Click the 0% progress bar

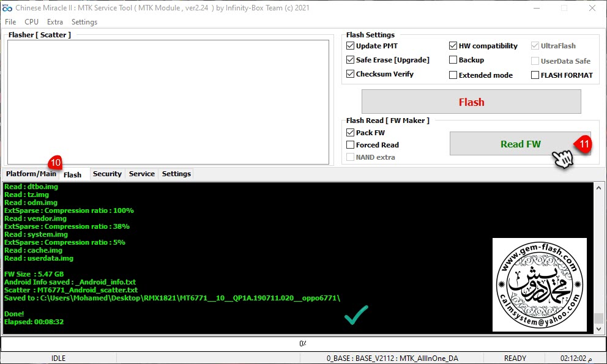303,343
